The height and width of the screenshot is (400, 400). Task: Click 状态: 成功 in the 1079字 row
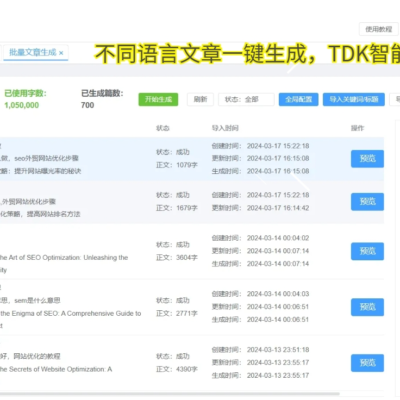(173, 152)
